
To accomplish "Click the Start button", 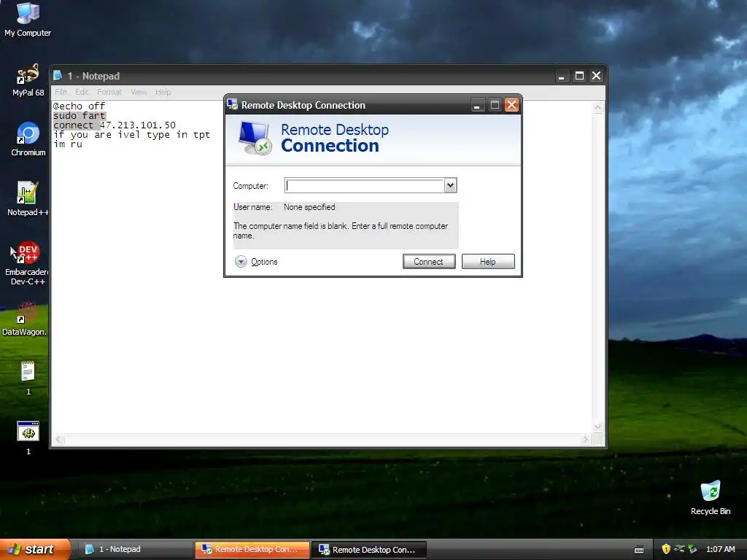I will 35,549.
